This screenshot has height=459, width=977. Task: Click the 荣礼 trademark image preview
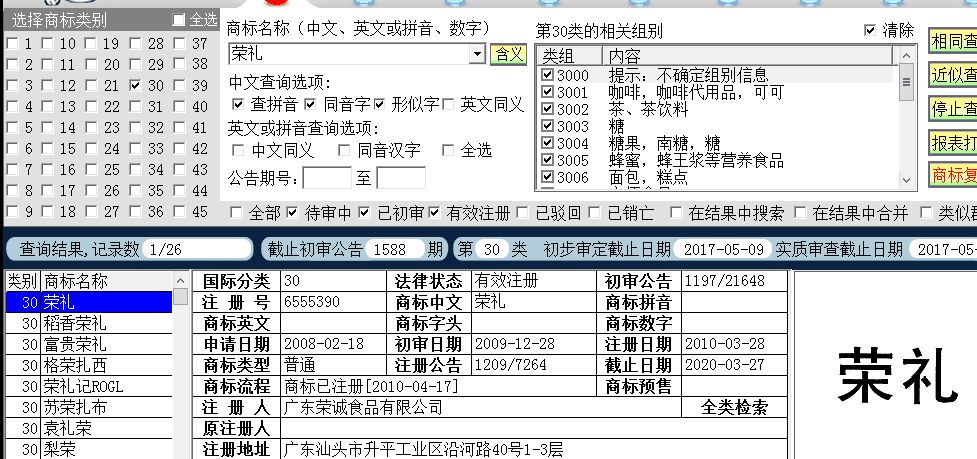click(896, 375)
